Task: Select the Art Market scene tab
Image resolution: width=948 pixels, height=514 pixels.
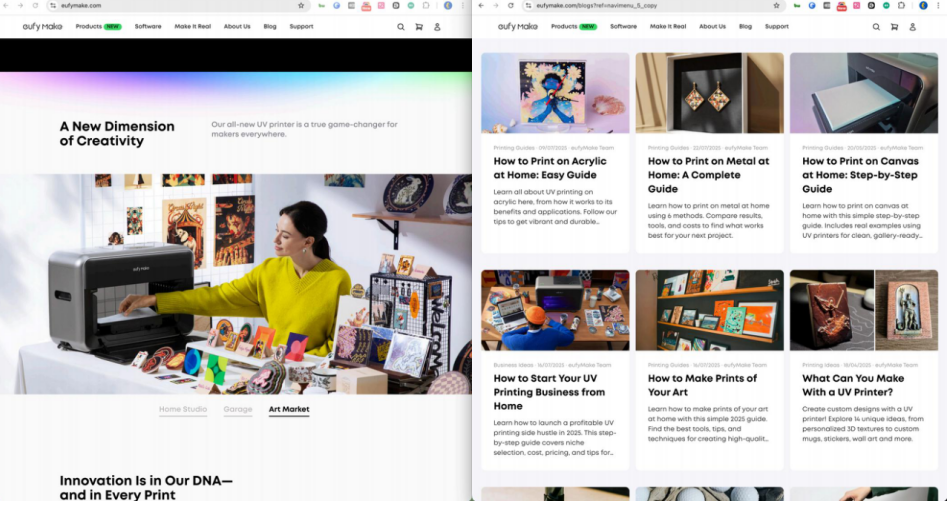Action: click(x=289, y=409)
